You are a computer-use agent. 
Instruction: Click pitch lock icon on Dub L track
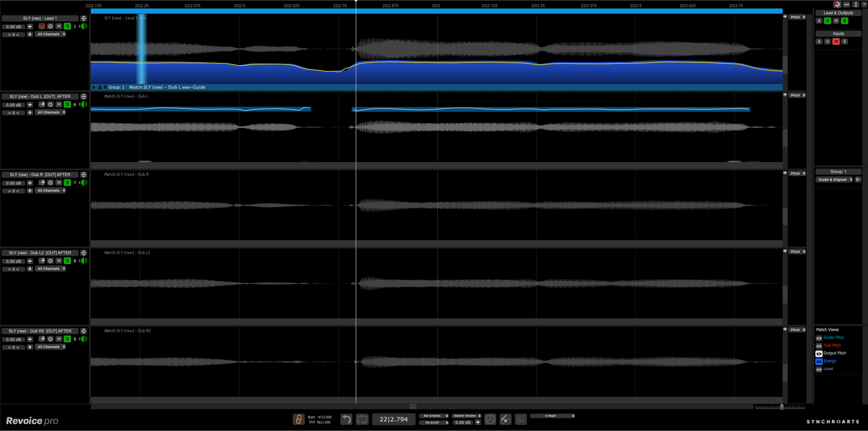pyautogui.click(x=42, y=104)
